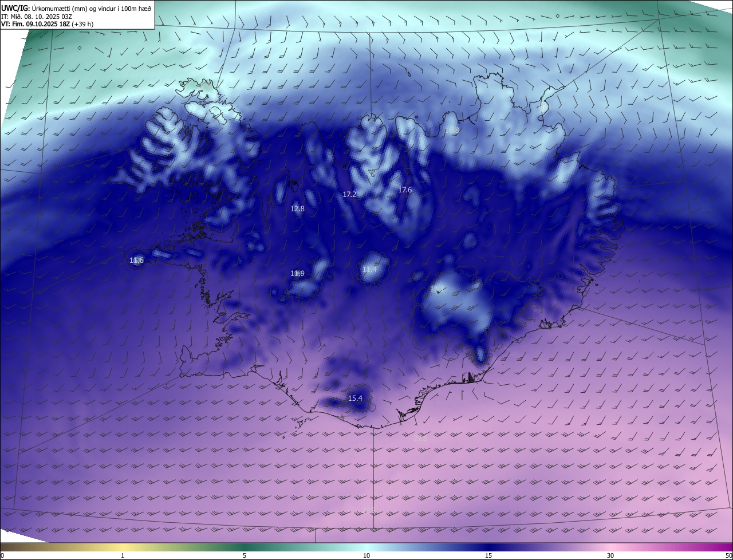Click the "30" label on the color scale
Image resolution: width=733 pixels, height=560 pixels.
[x=610, y=555]
